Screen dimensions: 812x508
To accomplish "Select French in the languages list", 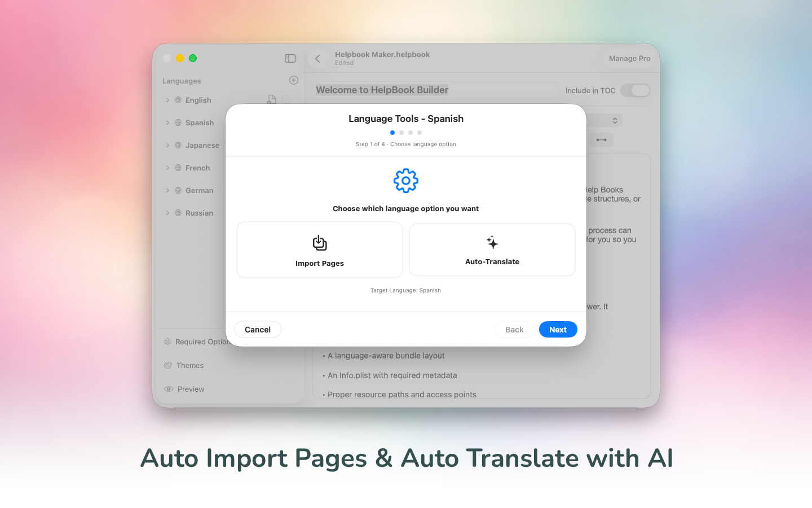I will (x=197, y=168).
